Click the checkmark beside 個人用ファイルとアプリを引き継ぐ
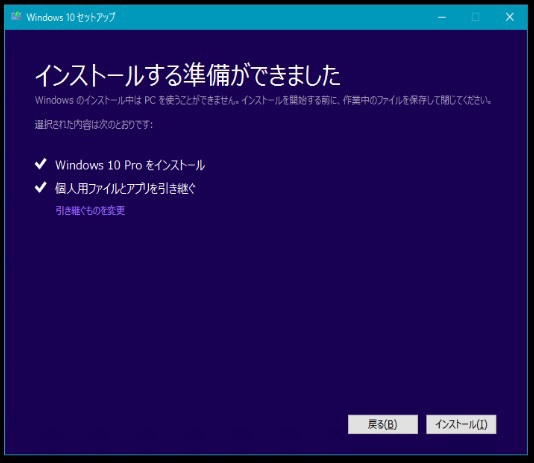This screenshot has height=463, width=534. pyautogui.click(x=41, y=187)
